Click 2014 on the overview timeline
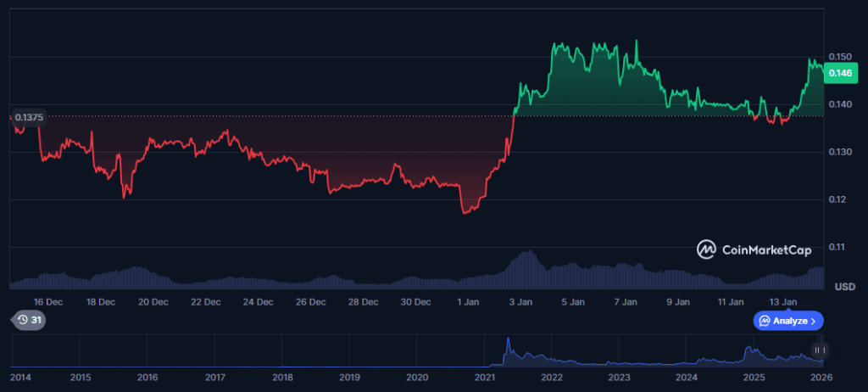The width and height of the screenshot is (868, 392). pyautogui.click(x=22, y=377)
